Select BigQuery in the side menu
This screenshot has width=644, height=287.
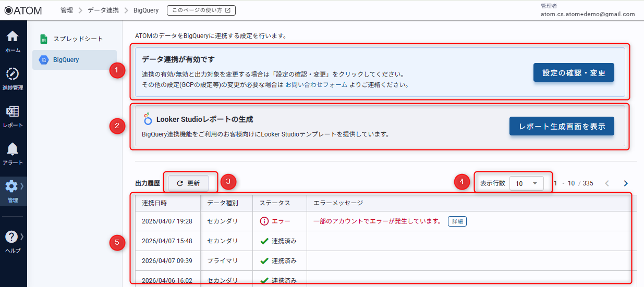(66, 60)
